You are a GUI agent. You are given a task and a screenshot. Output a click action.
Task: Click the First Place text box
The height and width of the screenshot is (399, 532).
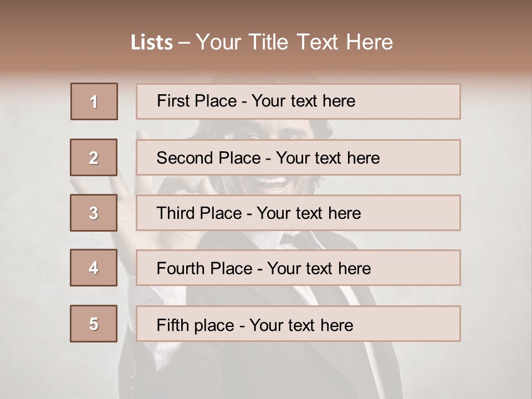pyautogui.click(x=298, y=101)
